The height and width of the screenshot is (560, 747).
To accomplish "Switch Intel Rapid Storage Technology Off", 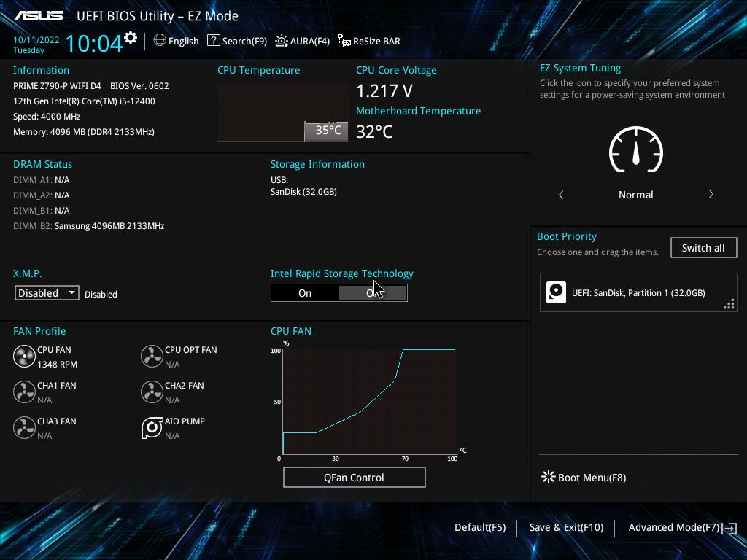I will point(373,293).
